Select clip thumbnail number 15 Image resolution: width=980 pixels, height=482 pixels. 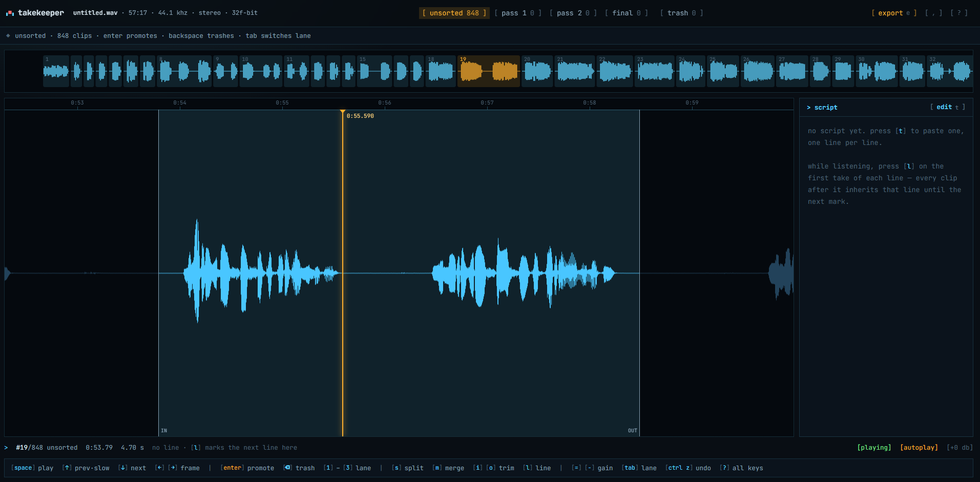coord(374,71)
